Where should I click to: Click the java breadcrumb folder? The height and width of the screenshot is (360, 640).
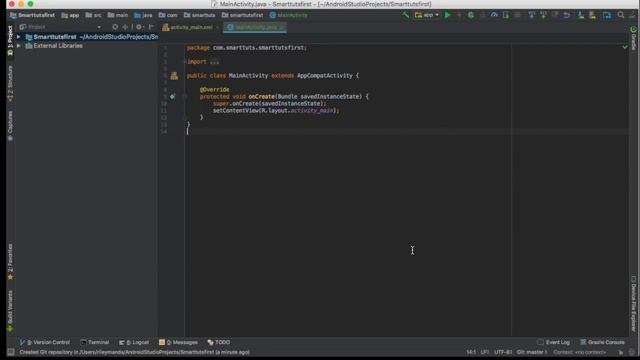tap(143, 15)
